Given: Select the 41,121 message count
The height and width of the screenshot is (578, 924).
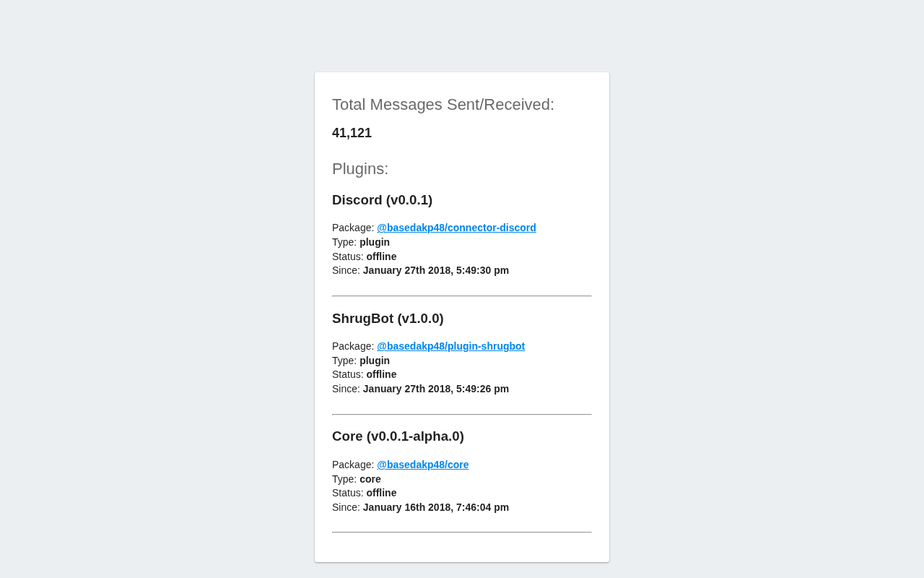Looking at the screenshot, I should [352, 133].
